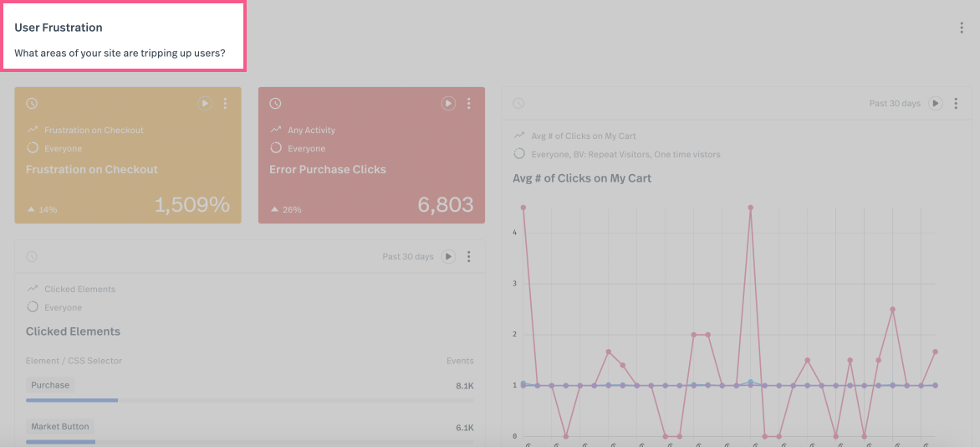Click clock icon on Error Purchase Clicks card
Viewport: 980px width, 447px height.
coord(275,104)
